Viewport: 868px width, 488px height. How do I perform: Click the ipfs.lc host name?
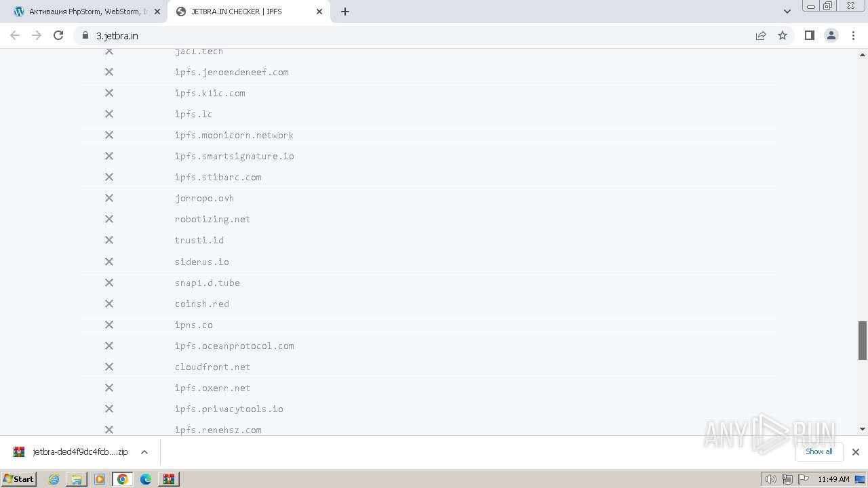pyautogui.click(x=193, y=114)
